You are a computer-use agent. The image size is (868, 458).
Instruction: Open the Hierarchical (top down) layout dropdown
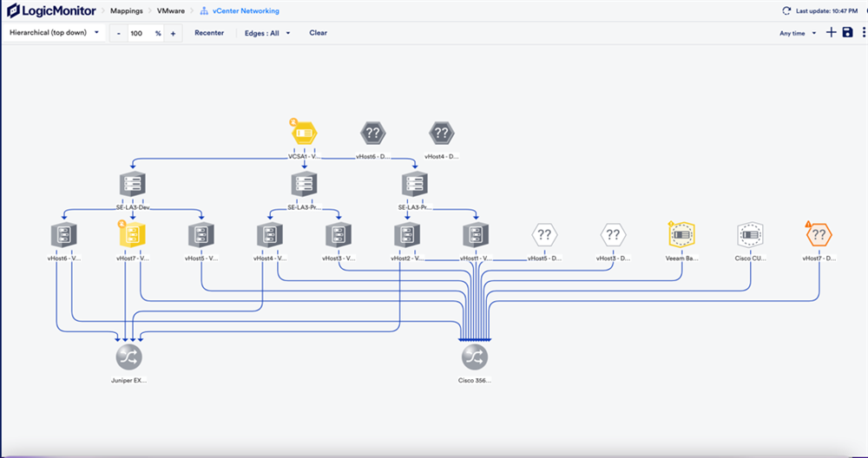click(53, 33)
